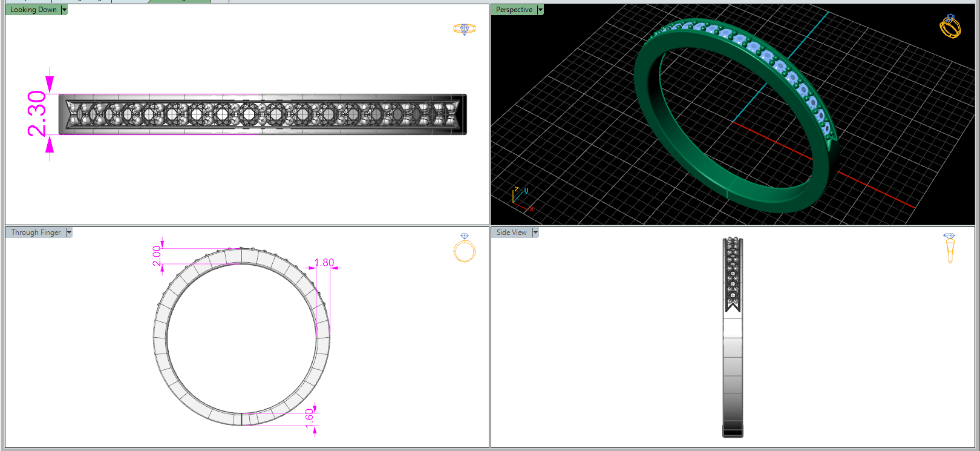The width and height of the screenshot is (980, 451).
Task: Open the Perspective viewport dropdown arrow
Action: pos(540,10)
